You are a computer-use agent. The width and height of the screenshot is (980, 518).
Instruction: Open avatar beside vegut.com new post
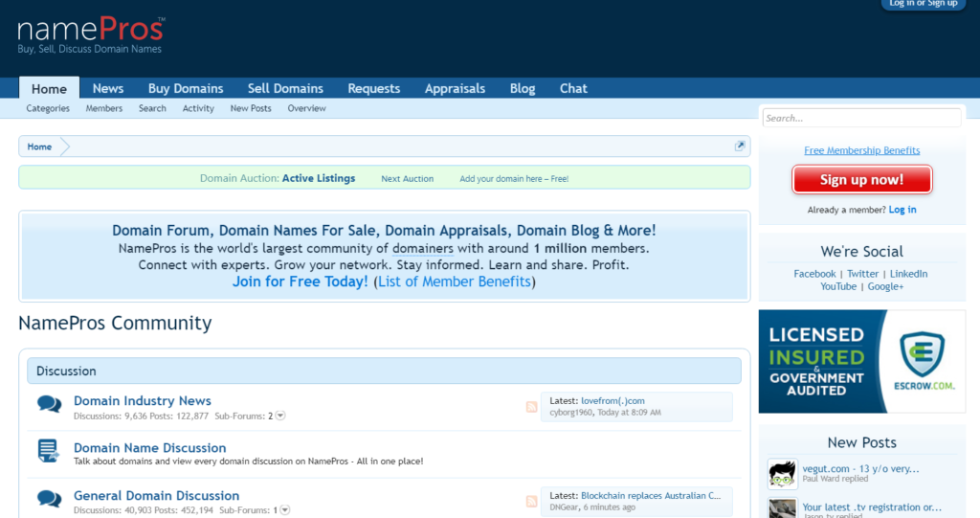coord(782,474)
